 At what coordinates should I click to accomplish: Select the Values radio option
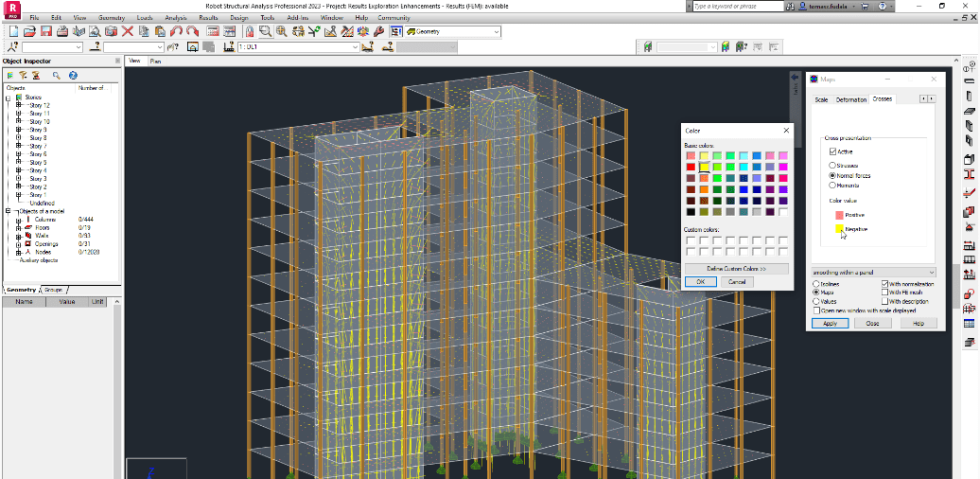(x=815, y=301)
